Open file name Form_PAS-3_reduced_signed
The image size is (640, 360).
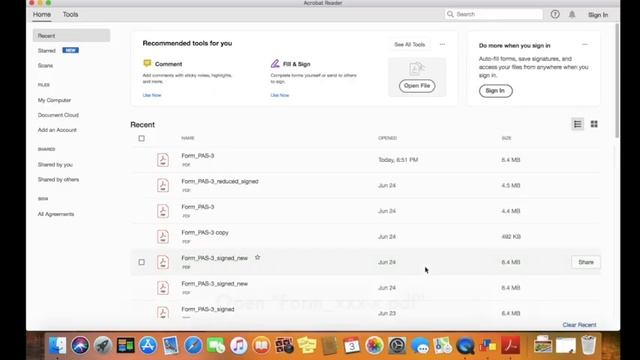220,181
